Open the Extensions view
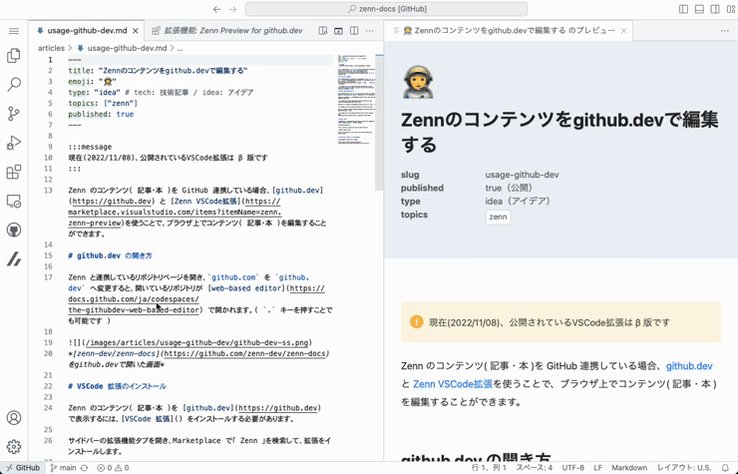 14,172
